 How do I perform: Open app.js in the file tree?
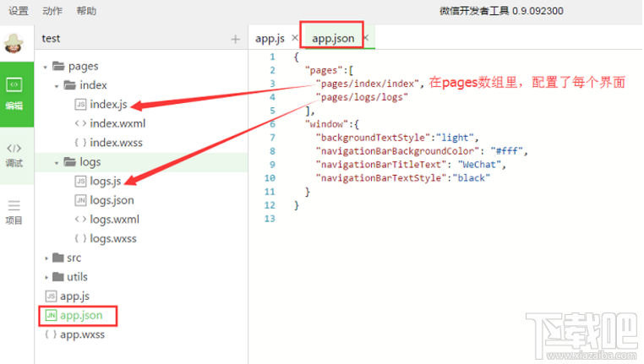74,296
